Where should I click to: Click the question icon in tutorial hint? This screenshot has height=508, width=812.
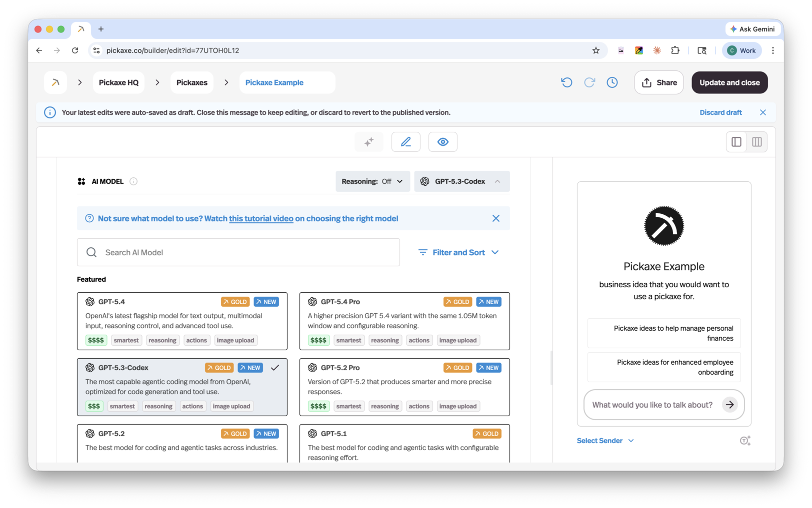point(89,218)
